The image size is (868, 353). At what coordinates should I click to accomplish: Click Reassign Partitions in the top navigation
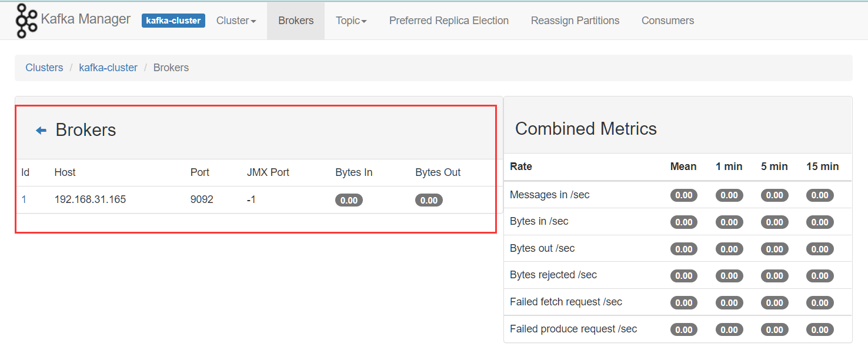point(575,20)
